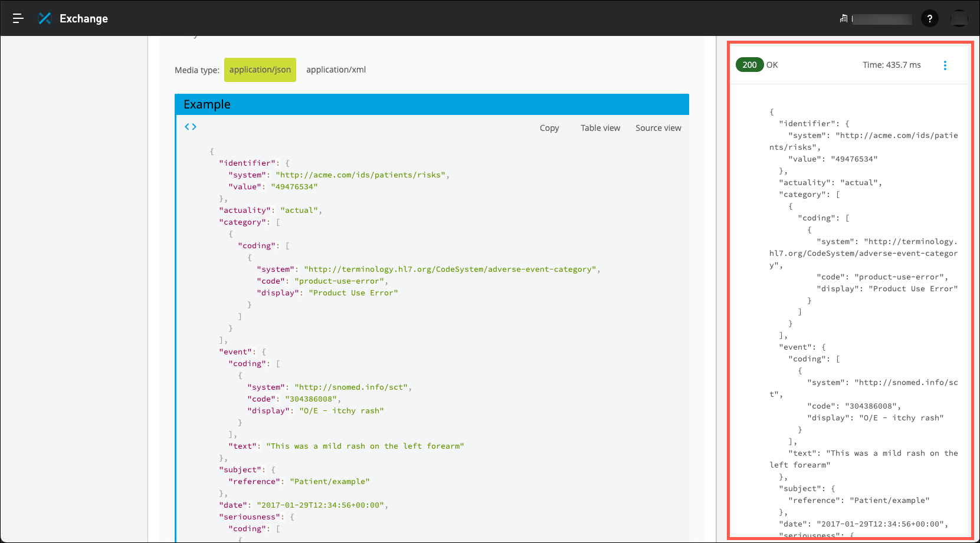Switch example to Source view
The image size is (980, 543).
coord(658,128)
